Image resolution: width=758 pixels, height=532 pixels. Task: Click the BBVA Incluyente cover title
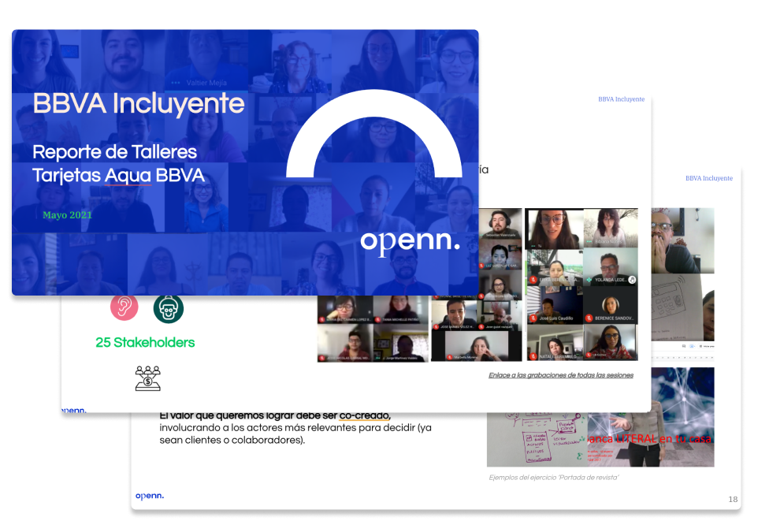tap(139, 103)
